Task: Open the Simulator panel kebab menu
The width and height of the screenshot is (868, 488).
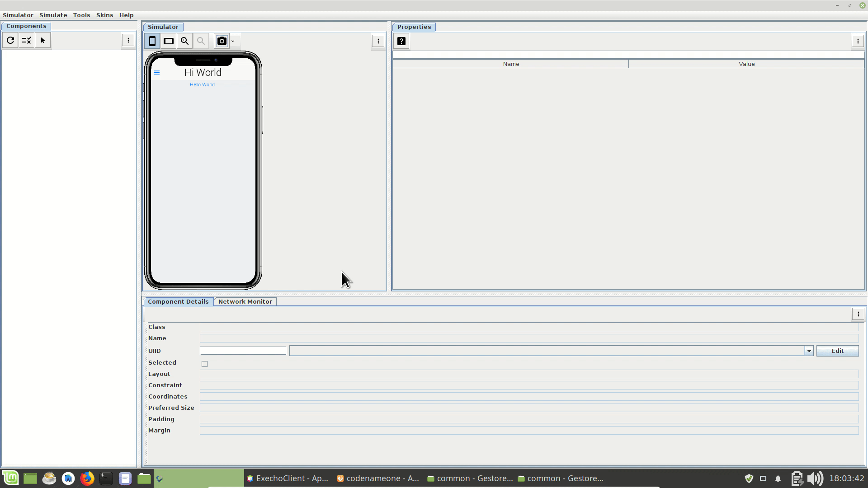Action: pos(378,41)
